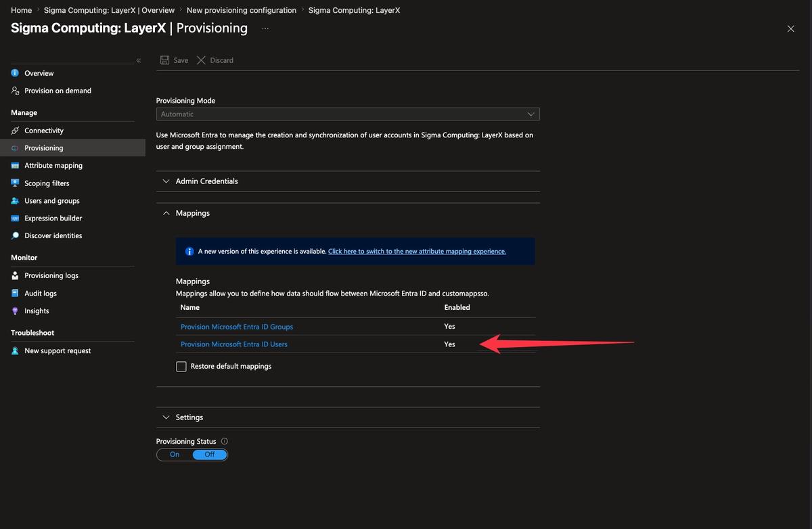
Task: Click Discard button label
Action: [221, 60]
